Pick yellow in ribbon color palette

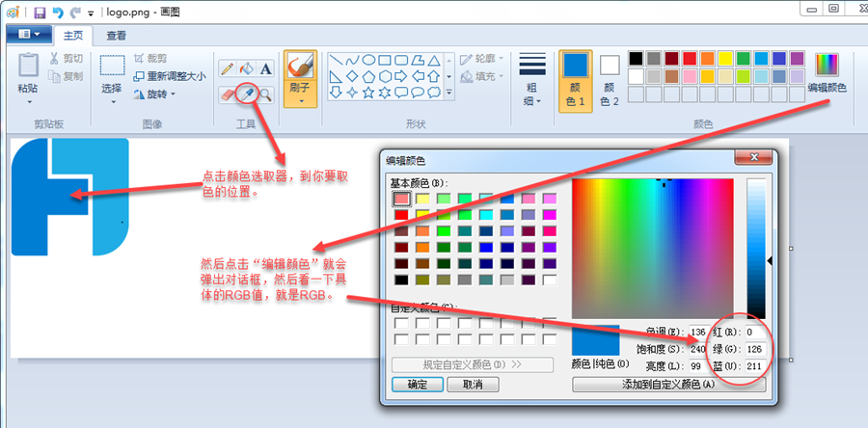pos(725,58)
